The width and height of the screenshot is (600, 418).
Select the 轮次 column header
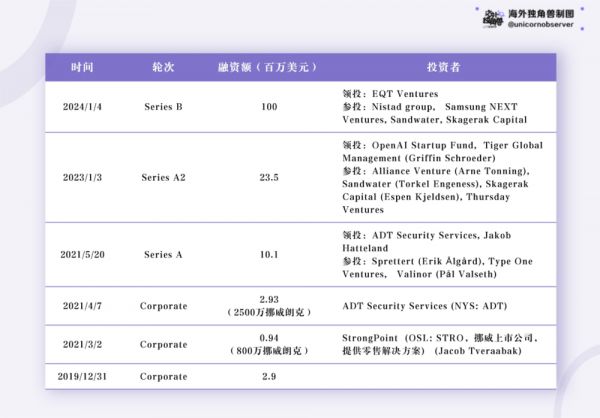pos(162,67)
